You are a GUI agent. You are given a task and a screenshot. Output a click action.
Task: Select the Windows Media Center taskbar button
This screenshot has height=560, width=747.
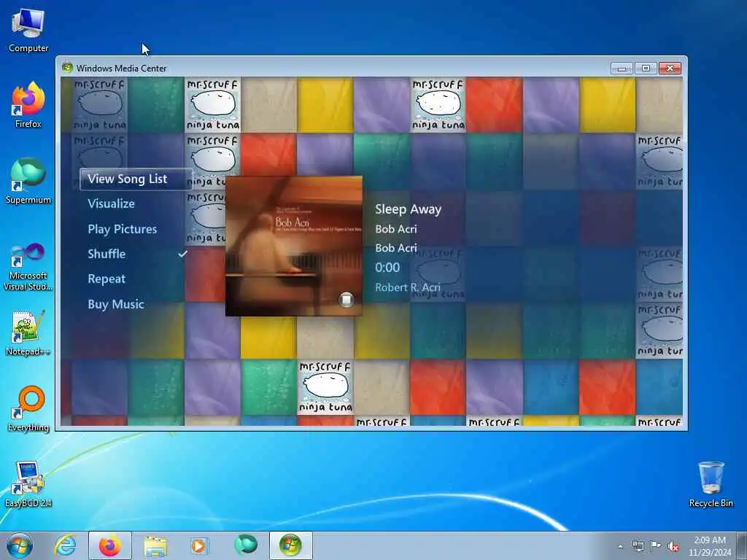click(290, 545)
